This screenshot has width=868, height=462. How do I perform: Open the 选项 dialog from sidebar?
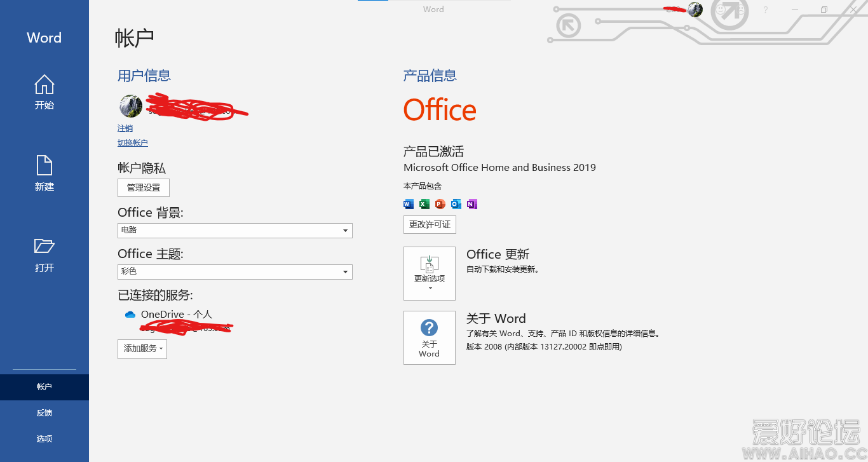44,438
